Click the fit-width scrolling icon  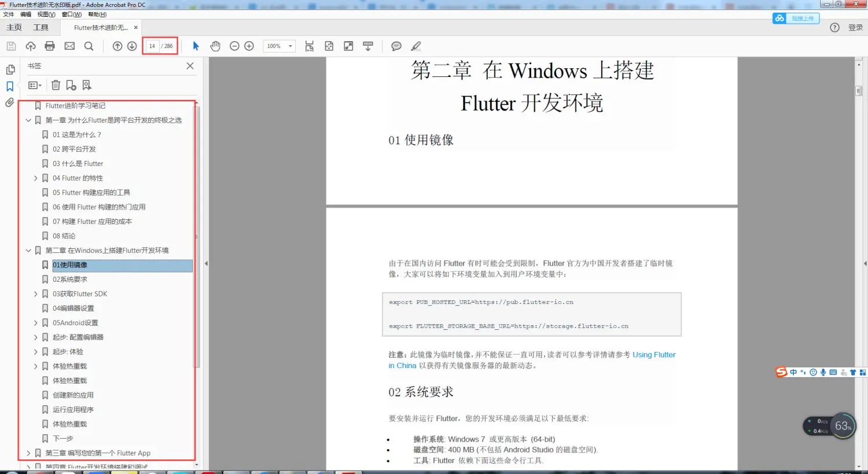310,46
